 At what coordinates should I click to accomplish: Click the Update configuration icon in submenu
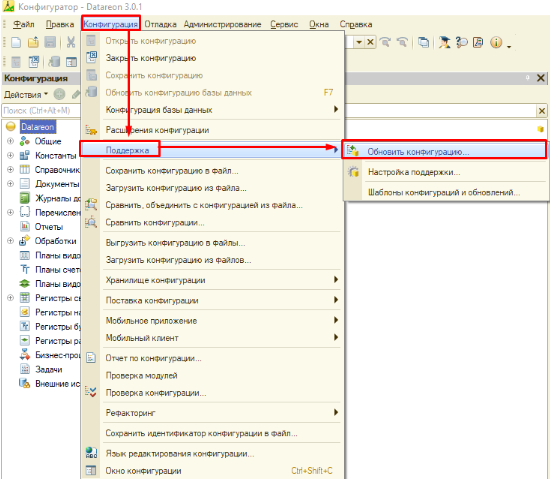pos(353,151)
